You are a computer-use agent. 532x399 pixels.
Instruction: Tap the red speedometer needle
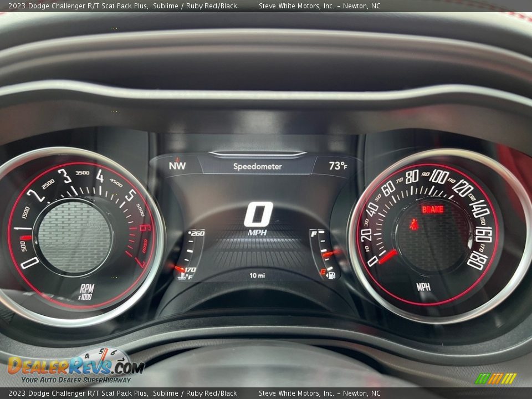(387, 257)
